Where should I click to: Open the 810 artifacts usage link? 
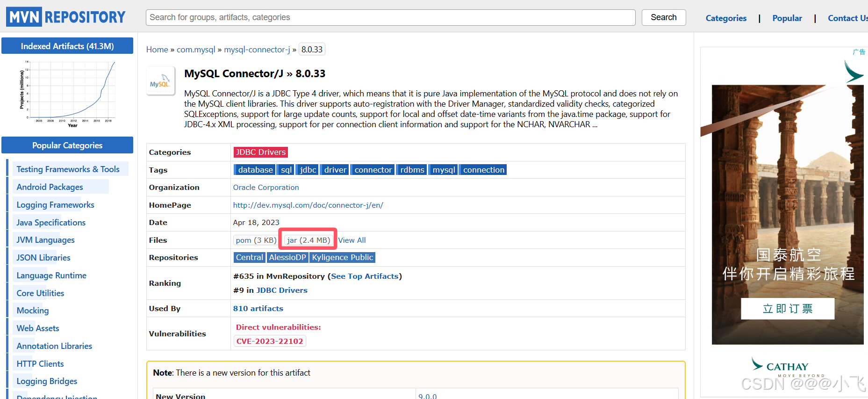click(x=258, y=308)
